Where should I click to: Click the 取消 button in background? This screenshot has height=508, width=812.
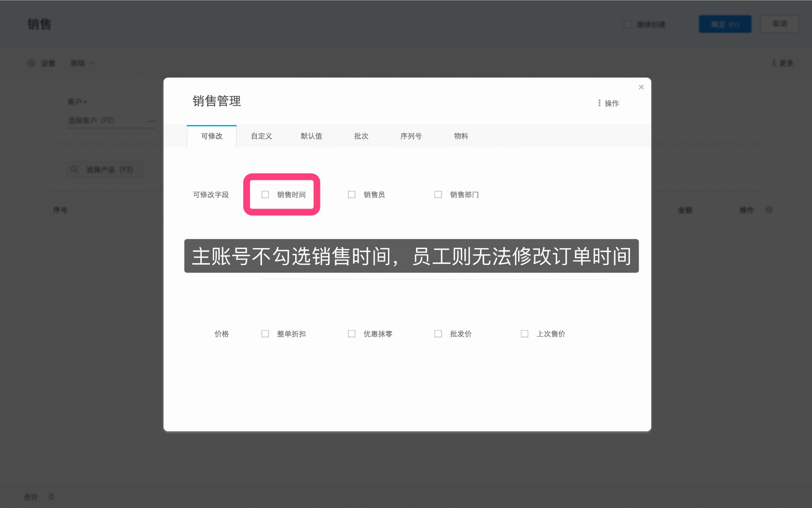tap(780, 24)
